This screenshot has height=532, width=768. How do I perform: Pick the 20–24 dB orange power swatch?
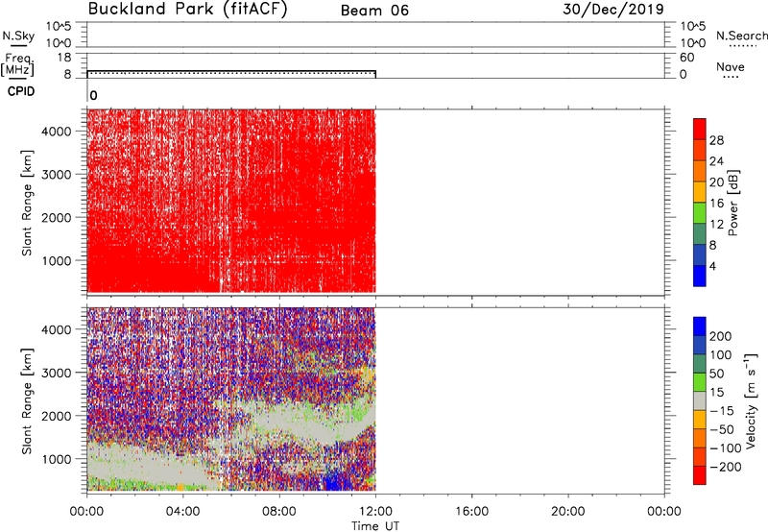pyautogui.click(x=700, y=171)
